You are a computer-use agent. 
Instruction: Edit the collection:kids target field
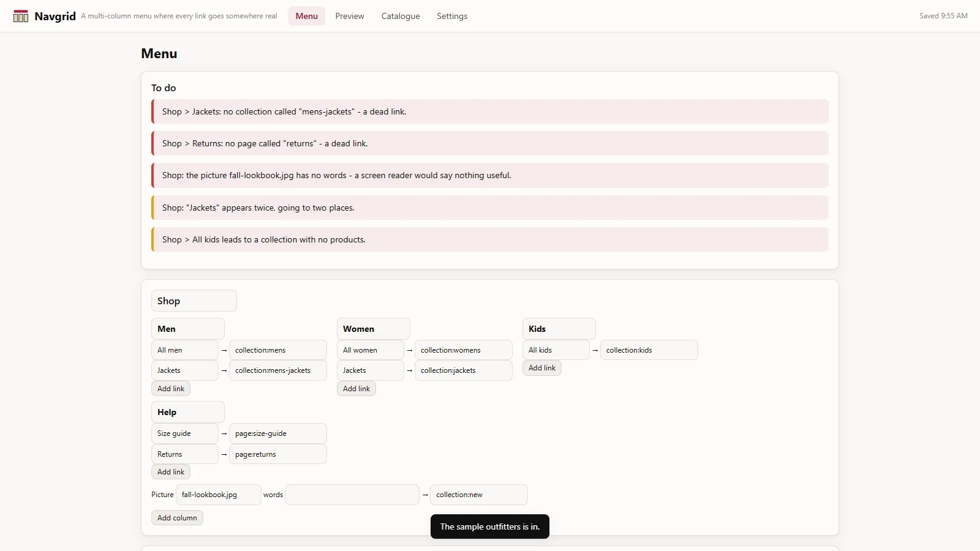click(649, 350)
